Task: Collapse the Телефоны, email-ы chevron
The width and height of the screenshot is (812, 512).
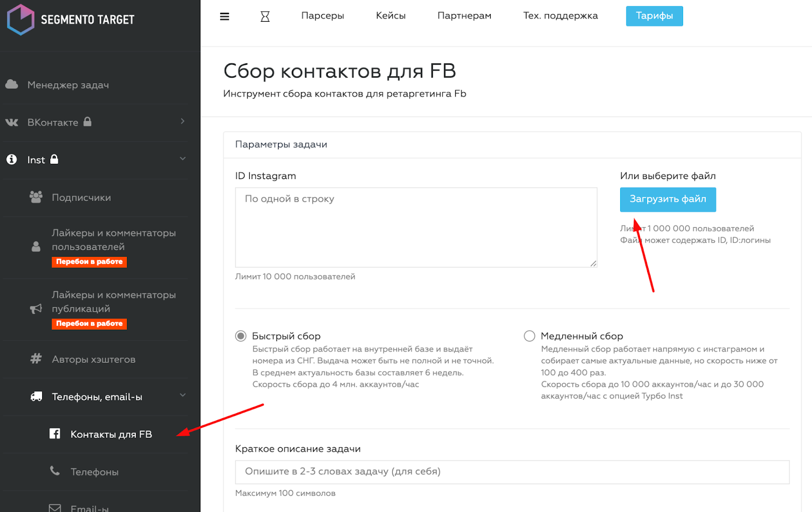Action: pyautogui.click(x=183, y=395)
